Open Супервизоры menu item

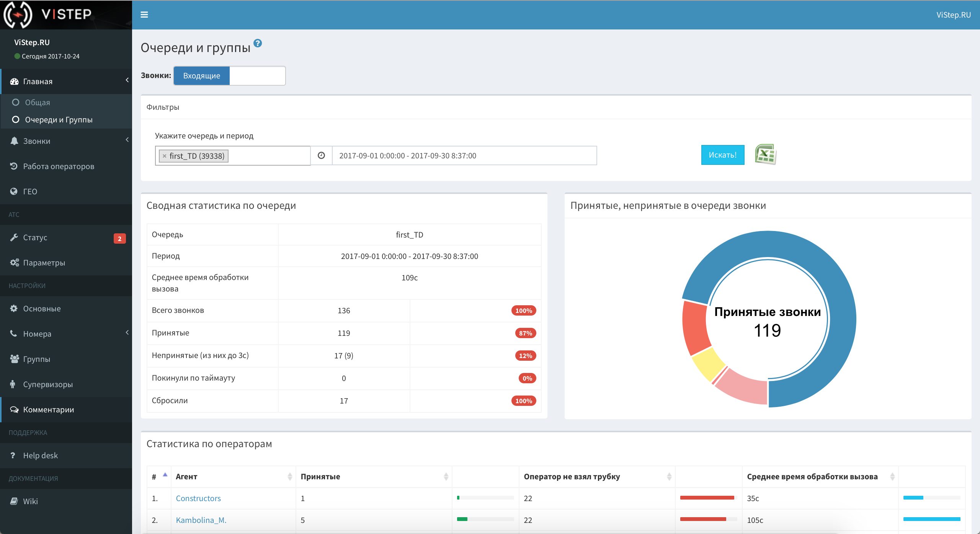pyautogui.click(x=66, y=384)
